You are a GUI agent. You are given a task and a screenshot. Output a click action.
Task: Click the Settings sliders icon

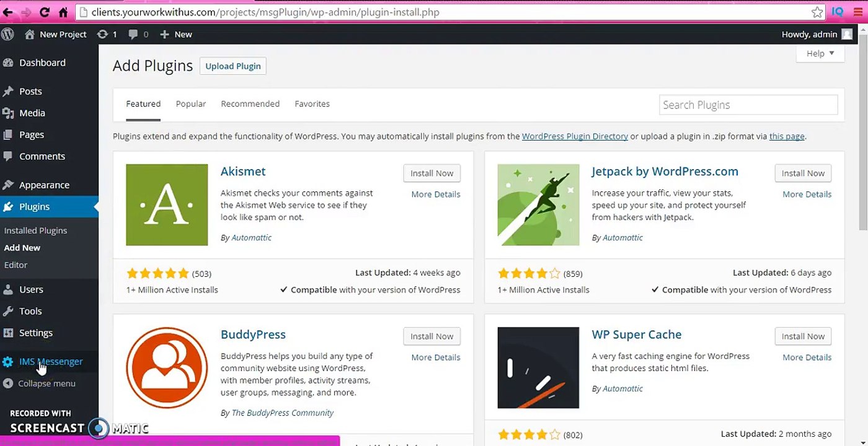pyautogui.click(x=8, y=333)
